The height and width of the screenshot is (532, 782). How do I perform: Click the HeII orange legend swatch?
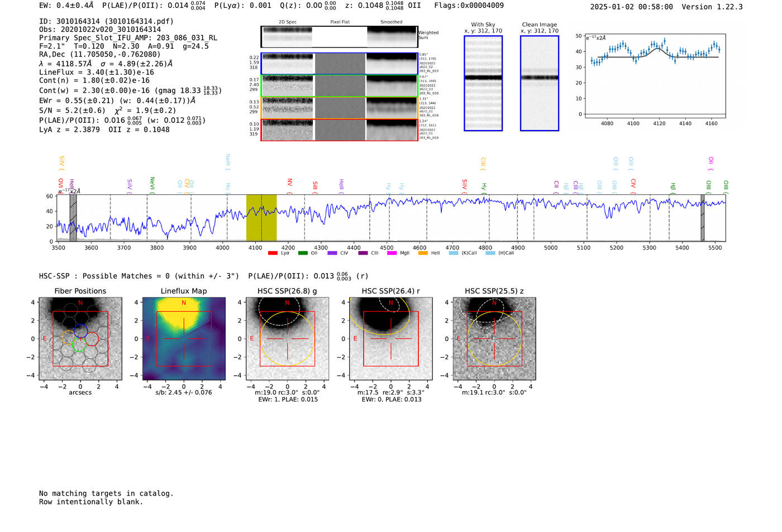[423, 253]
